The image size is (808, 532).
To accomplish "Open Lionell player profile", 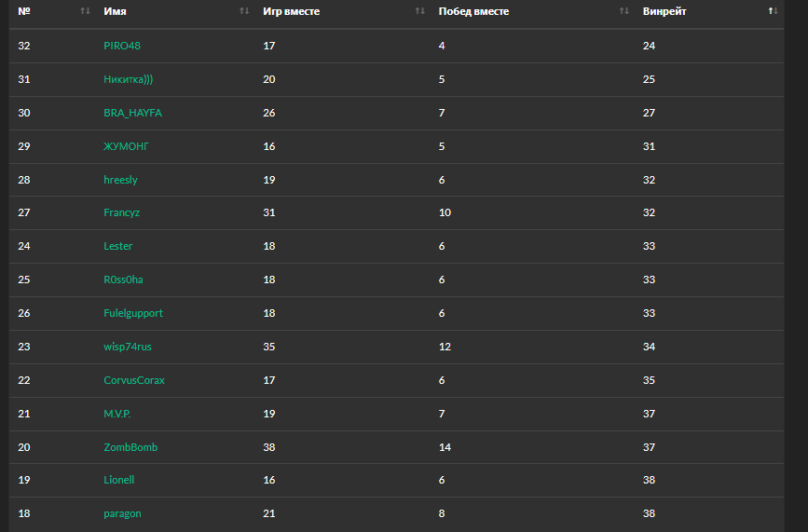I will pos(119,480).
